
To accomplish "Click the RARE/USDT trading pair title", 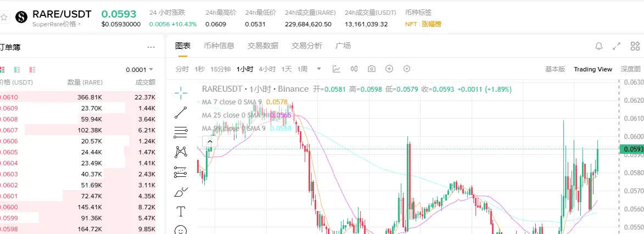I will 61,14.
